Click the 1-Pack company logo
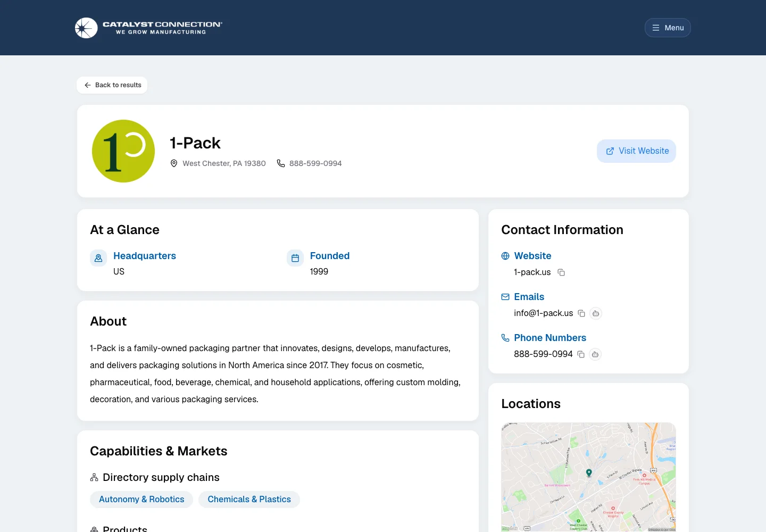The image size is (766, 532). point(123,151)
